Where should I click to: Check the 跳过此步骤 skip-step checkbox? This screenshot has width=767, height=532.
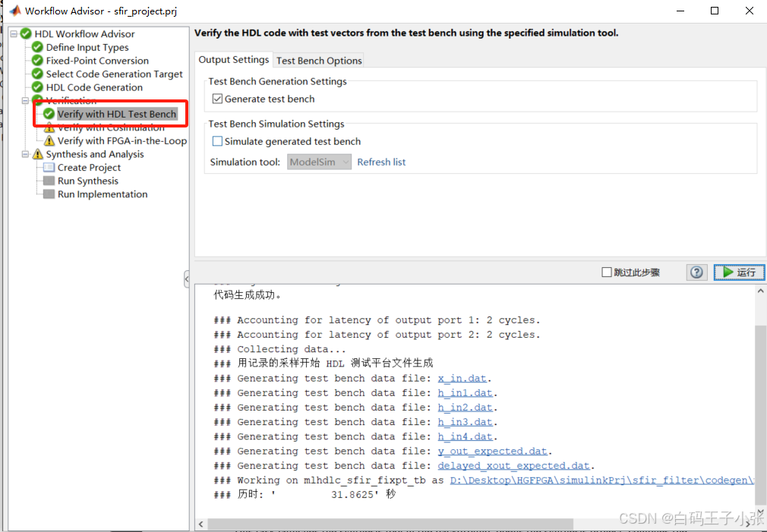tap(607, 272)
